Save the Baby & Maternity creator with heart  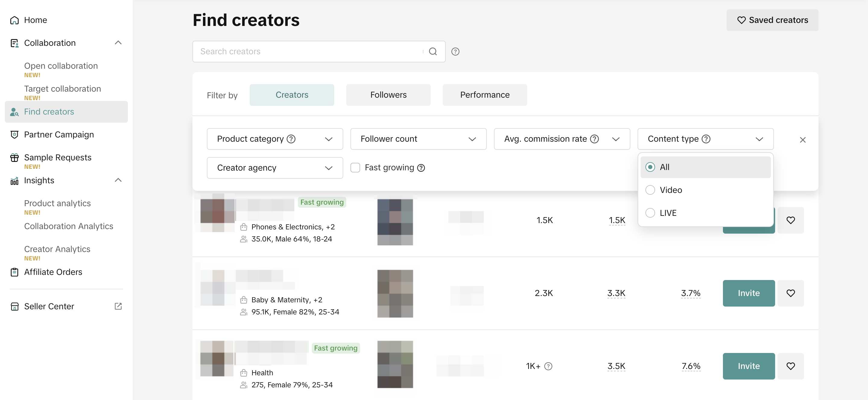point(790,293)
